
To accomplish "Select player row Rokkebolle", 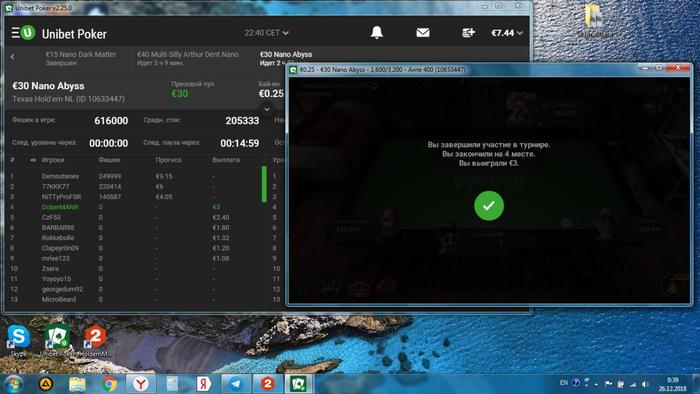I will coord(134,238).
